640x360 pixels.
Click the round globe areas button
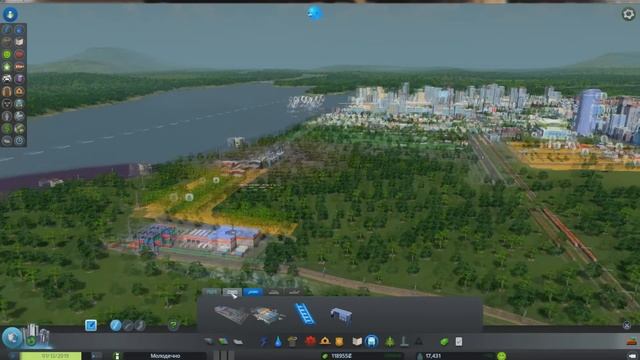click(x=12, y=337)
